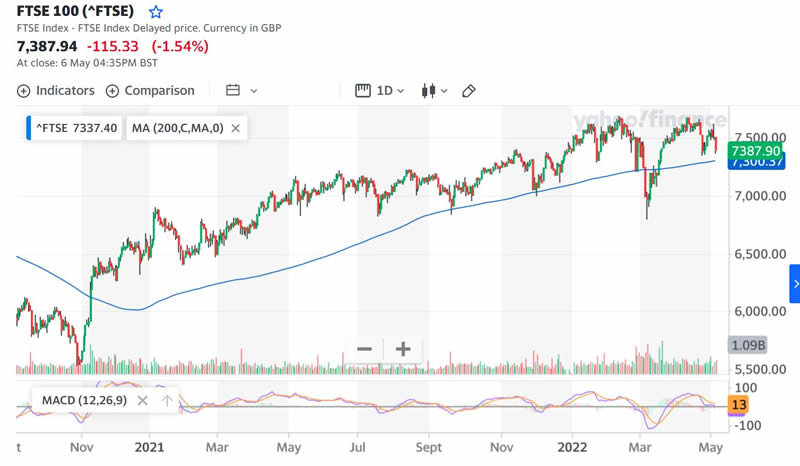Screen dimensions: 800x466
Task: Move MACD panel up with arrow
Action: pyautogui.click(x=167, y=401)
